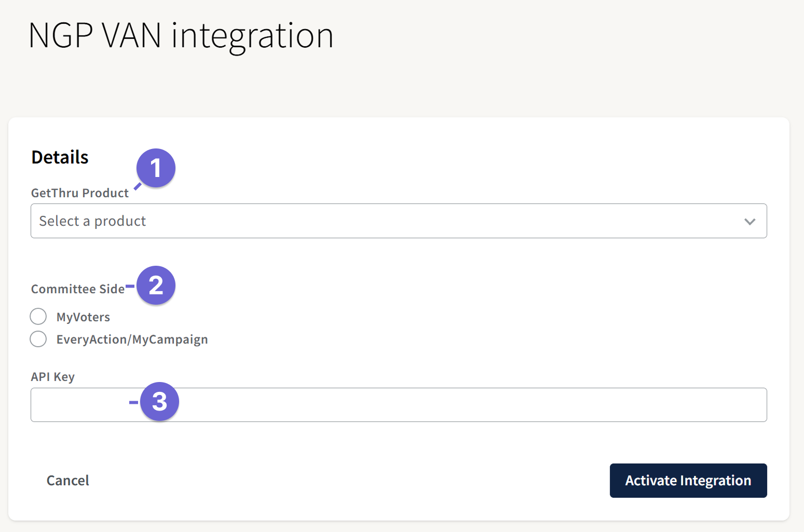Image resolution: width=804 pixels, height=532 pixels.
Task: Select the EveryAction/MyCampaign radio option
Action: pos(38,339)
